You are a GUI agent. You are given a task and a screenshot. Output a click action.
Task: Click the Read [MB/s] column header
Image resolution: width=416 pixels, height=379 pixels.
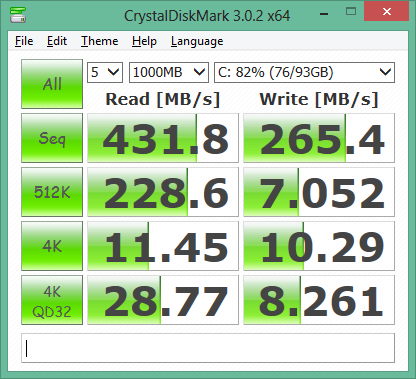point(163,99)
